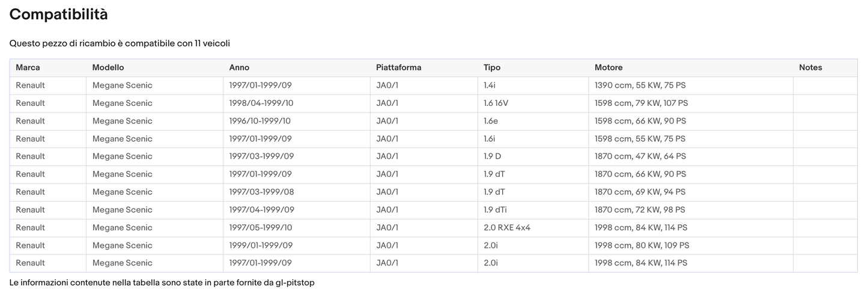This screenshot has height=296, width=868.
Task: Select the 1.4i type cell
Action: (x=491, y=85)
